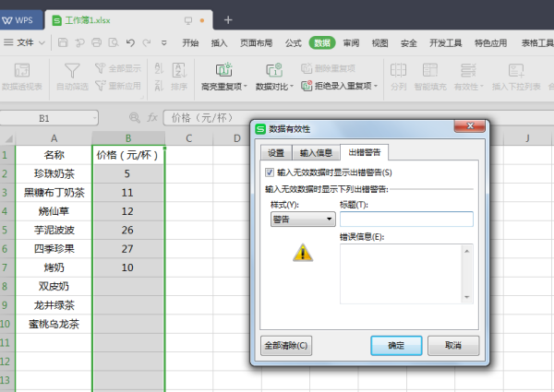Click Show All (全部显示) filter icon
Image resolution: width=554 pixels, height=392 pixels.
click(x=101, y=67)
